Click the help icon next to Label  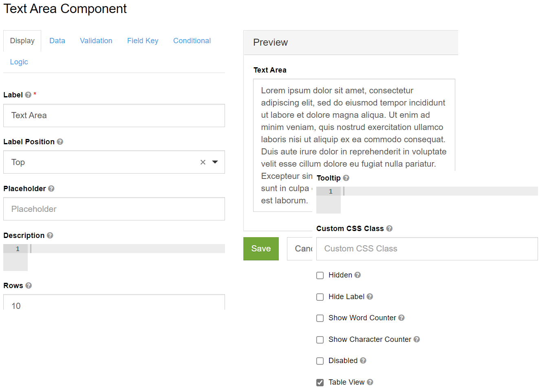coord(28,95)
